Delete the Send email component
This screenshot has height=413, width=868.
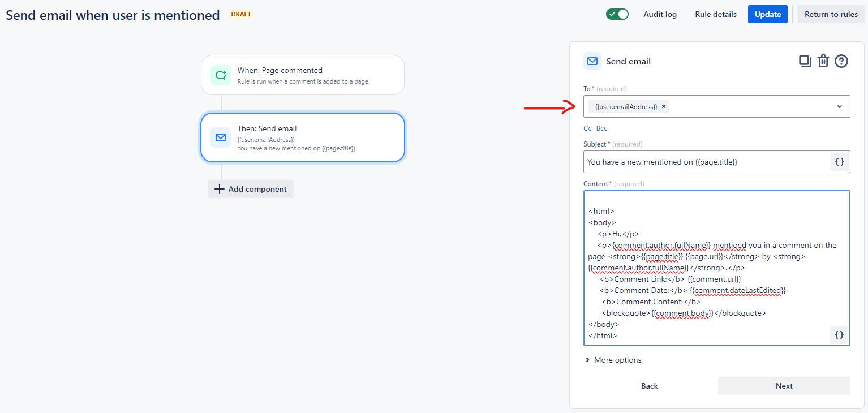tap(823, 61)
